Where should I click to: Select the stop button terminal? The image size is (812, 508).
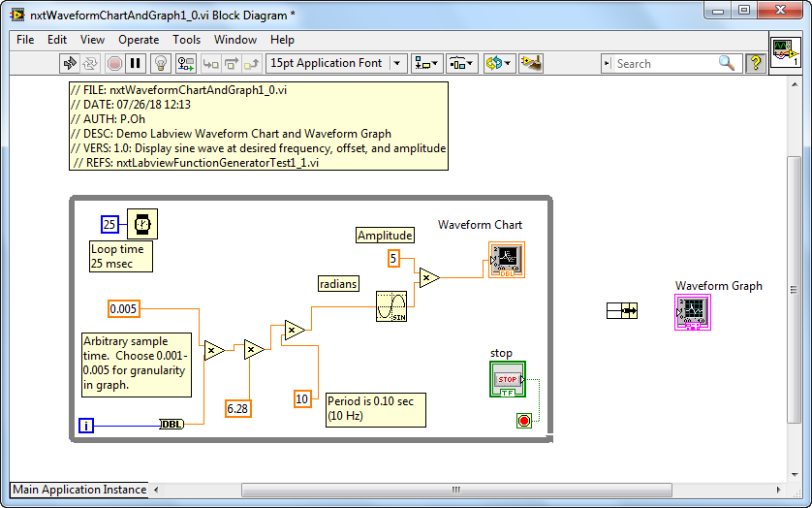pos(508,379)
